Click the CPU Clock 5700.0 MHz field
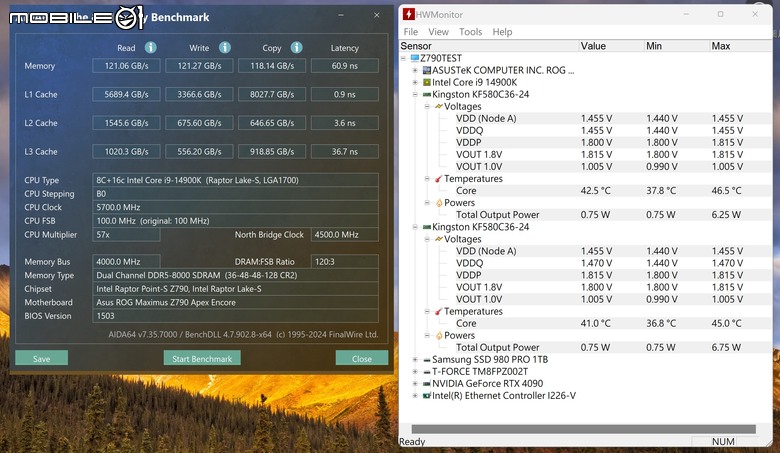Screen dimensions: 780x453 coord(235,207)
